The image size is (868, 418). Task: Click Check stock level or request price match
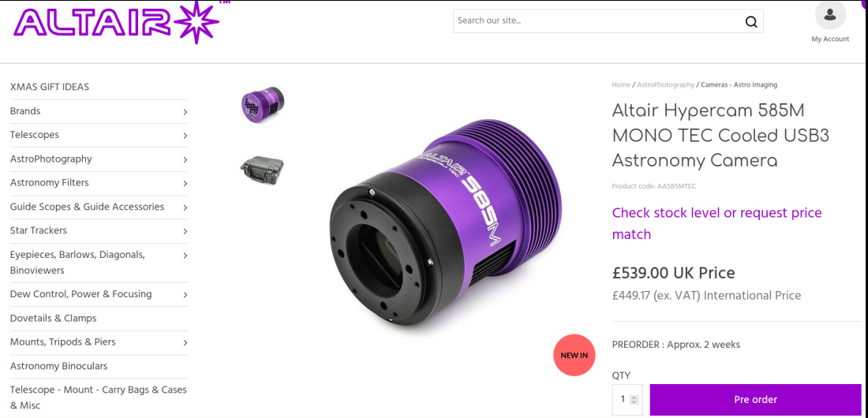coord(716,224)
